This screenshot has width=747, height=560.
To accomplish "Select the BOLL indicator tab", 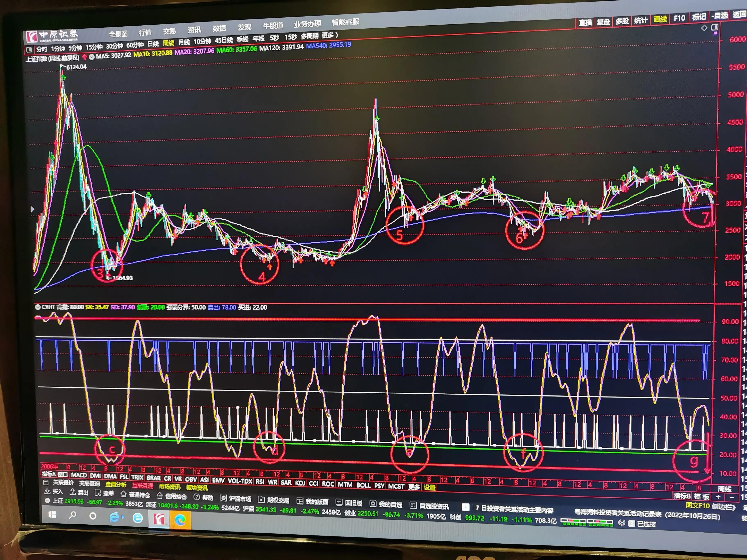I will coord(363,485).
